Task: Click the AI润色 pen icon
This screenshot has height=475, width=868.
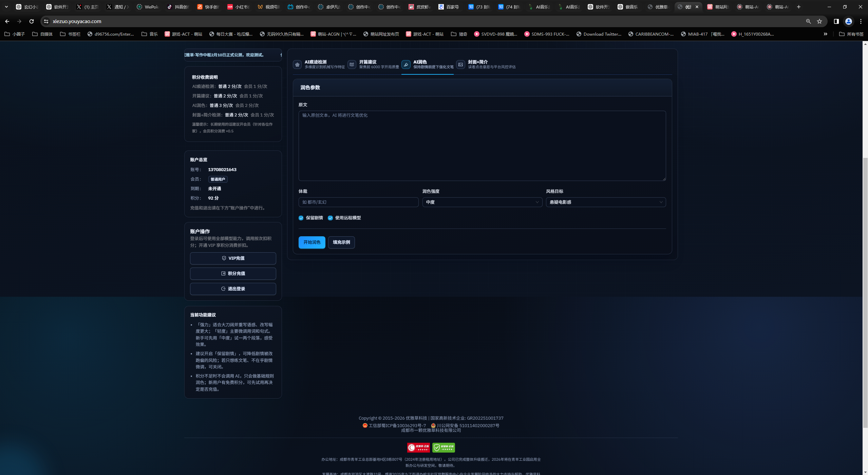Action: [406, 65]
